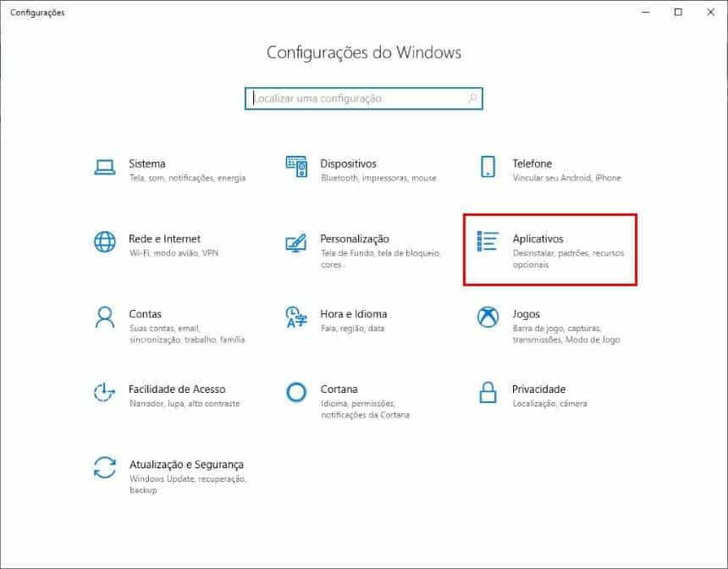Open the Contas title link
This screenshot has height=569, width=728.
coord(146,314)
